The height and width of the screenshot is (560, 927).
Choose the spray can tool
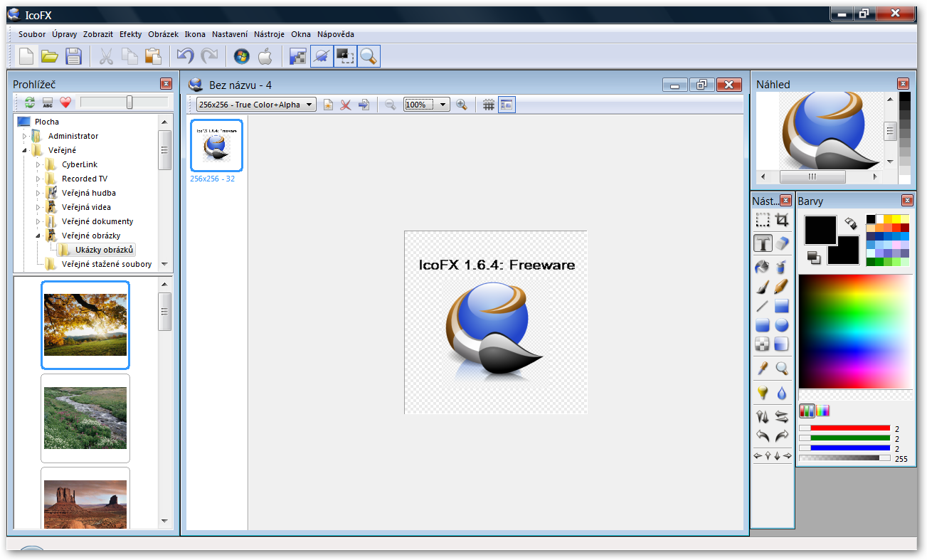(782, 268)
